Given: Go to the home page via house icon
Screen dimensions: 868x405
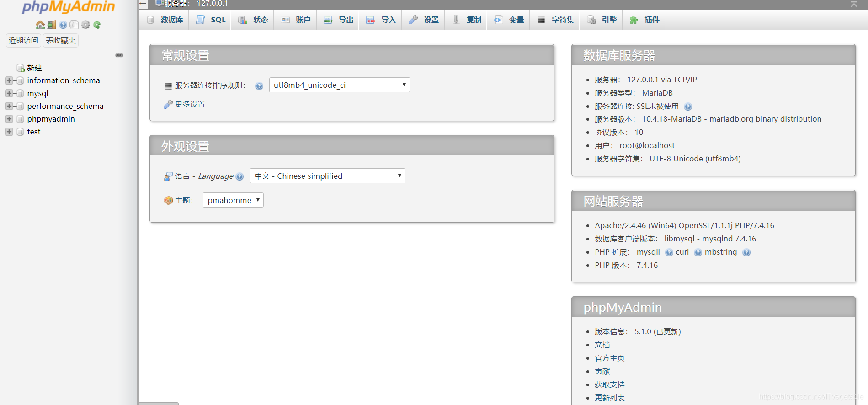Looking at the screenshot, I should click(x=40, y=25).
